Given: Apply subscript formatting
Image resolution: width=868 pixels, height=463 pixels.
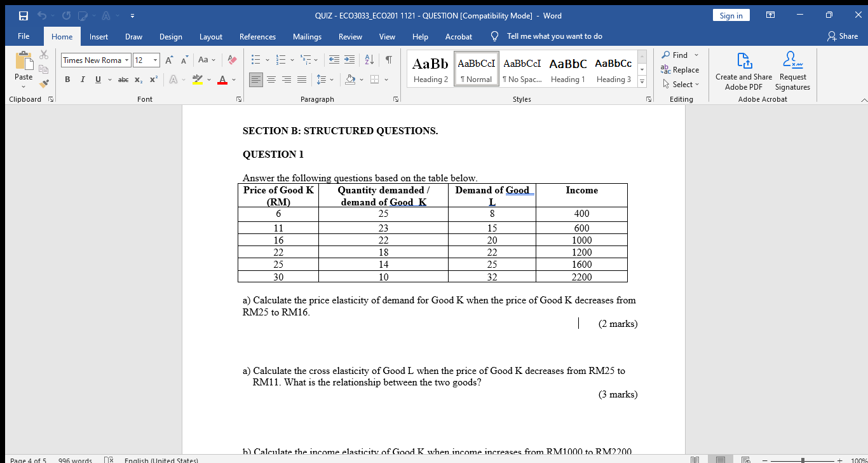Looking at the screenshot, I should tap(138, 79).
